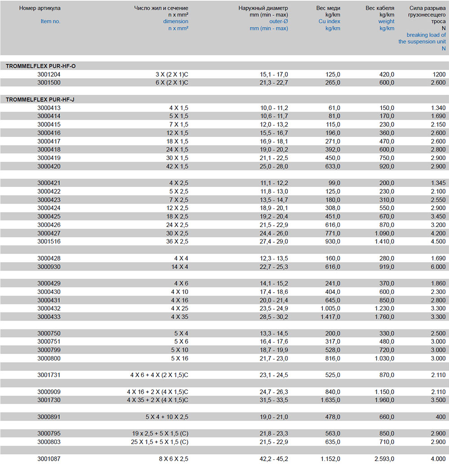
Task: Select item number 3000420
Action: [x=49, y=166]
